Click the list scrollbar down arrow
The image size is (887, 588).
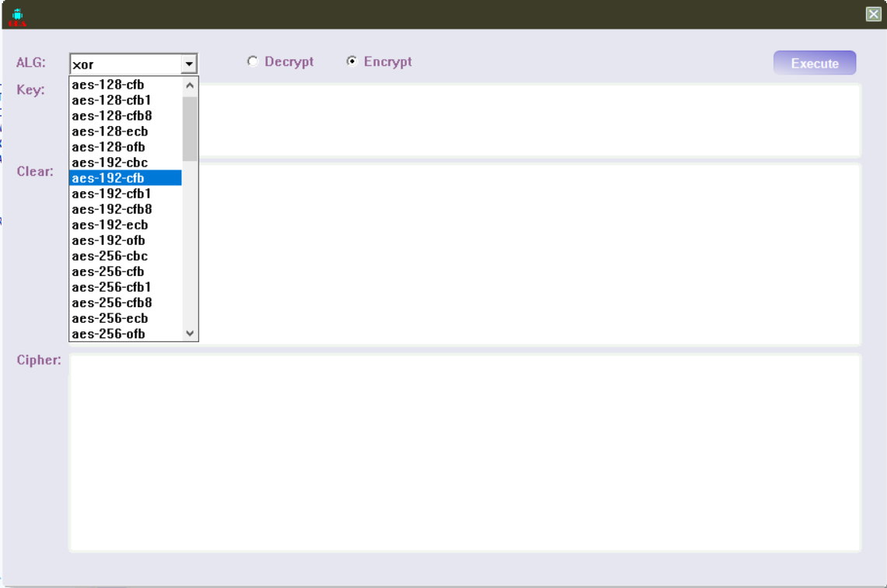(x=190, y=334)
